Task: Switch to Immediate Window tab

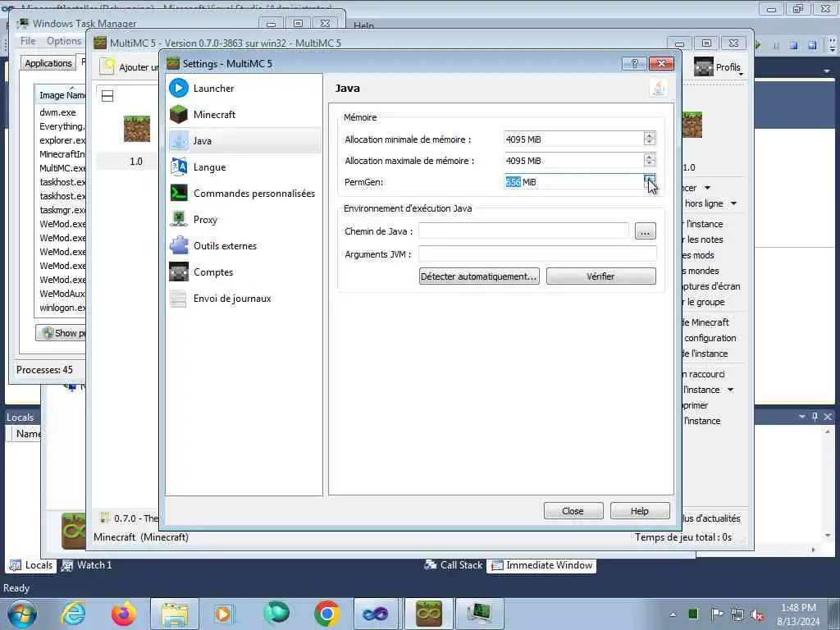Action: pyautogui.click(x=541, y=565)
